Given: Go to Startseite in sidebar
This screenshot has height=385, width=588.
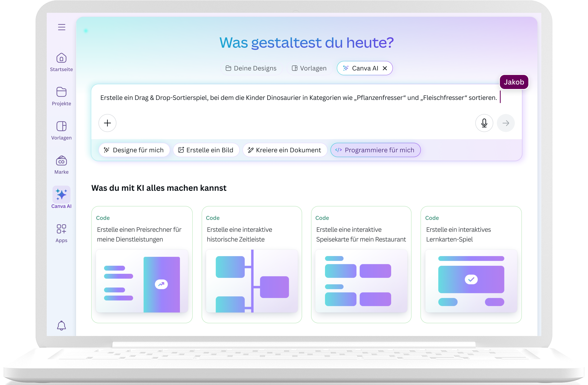Looking at the screenshot, I should [61, 62].
